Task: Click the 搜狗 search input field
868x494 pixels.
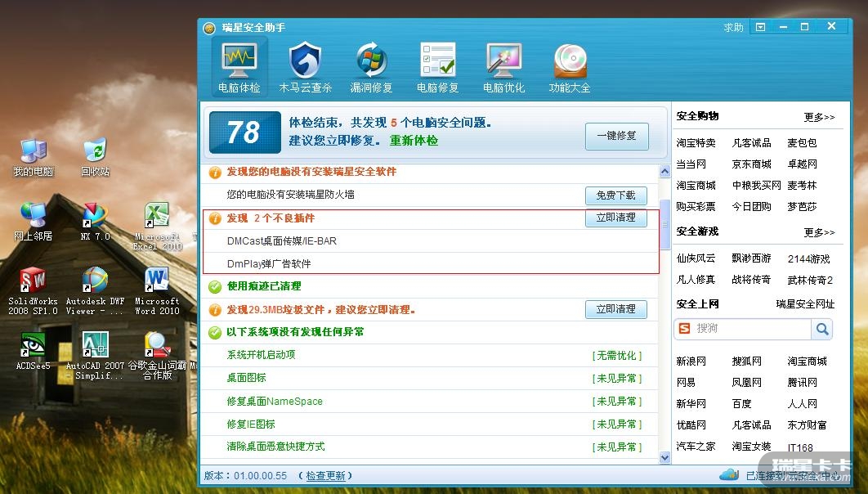Action: pos(752,329)
